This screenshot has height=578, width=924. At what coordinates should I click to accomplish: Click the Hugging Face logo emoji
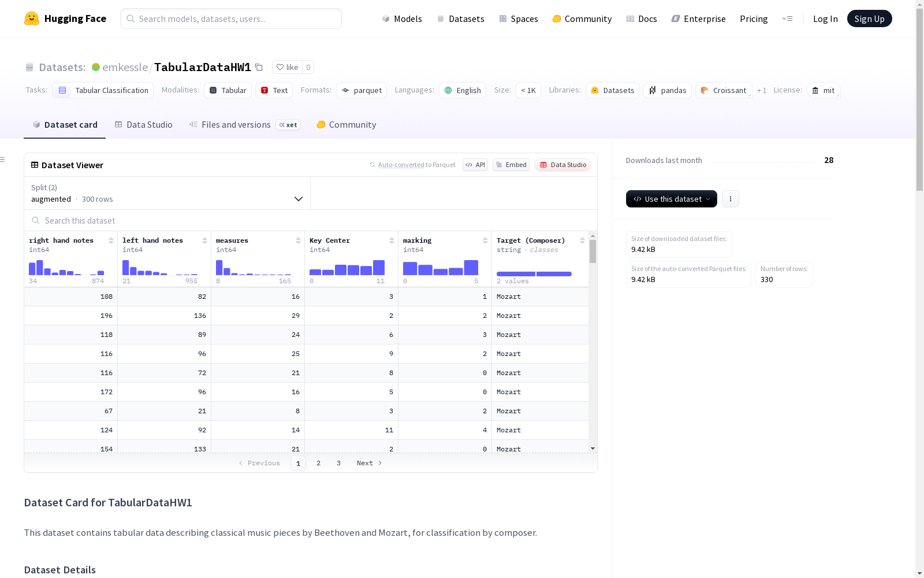pyautogui.click(x=32, y=18)
